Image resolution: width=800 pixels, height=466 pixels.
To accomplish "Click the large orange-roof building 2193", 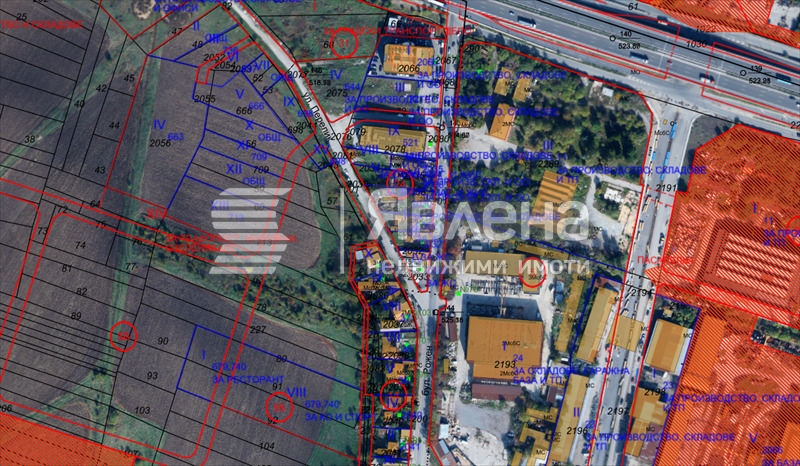I will (x=505, y=343).
